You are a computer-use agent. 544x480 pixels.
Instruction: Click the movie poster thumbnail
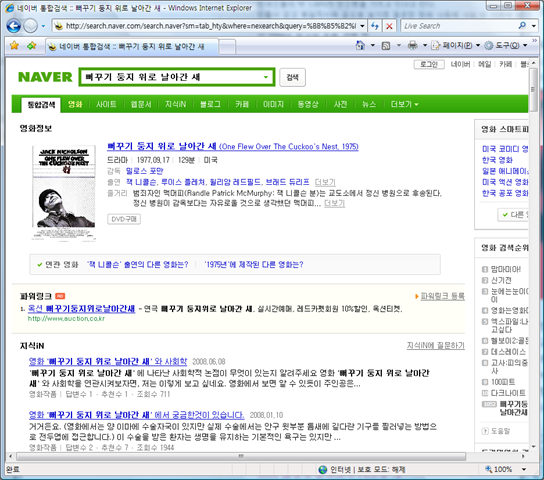tap(64, 193)
